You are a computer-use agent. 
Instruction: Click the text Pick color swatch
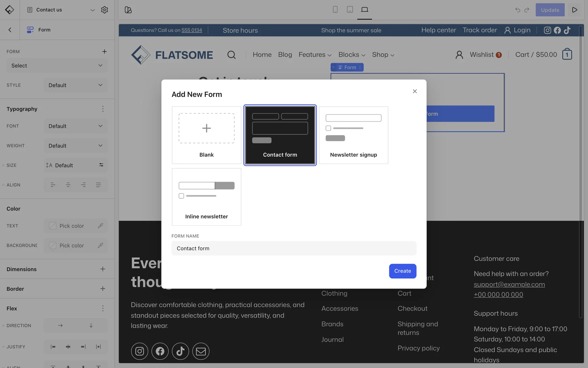(53, 226)
